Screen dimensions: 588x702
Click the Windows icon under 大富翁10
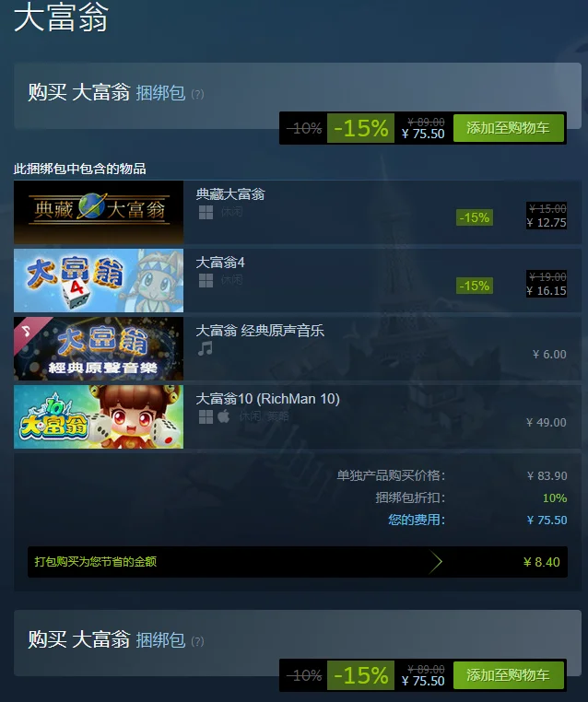point(206,416)
